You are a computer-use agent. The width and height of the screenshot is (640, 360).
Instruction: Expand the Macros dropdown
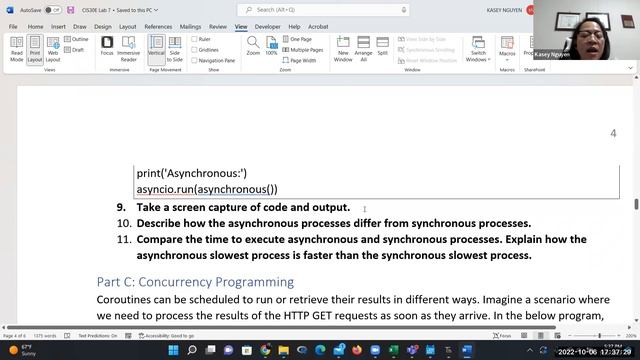pyautogui.click(x=507, y=60)
